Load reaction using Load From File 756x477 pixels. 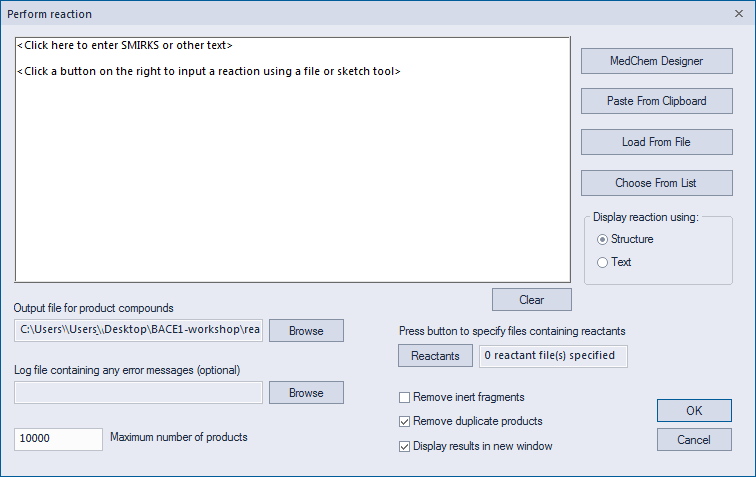point(656,142)
